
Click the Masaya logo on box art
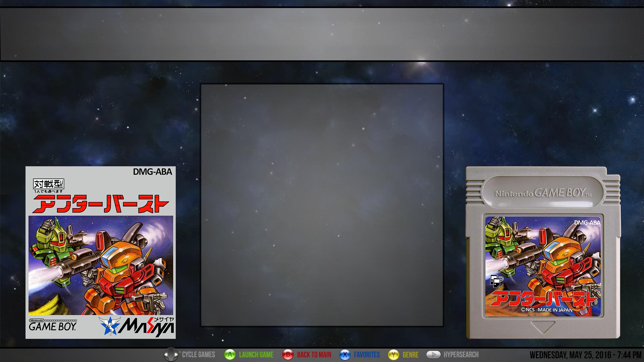pyautogui.click(x=137, y=326)
